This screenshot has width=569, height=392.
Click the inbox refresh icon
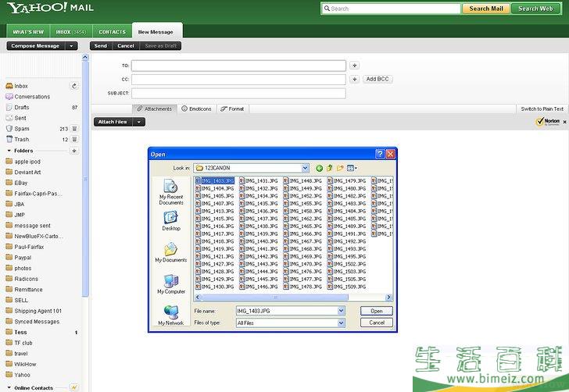[74, 86]
